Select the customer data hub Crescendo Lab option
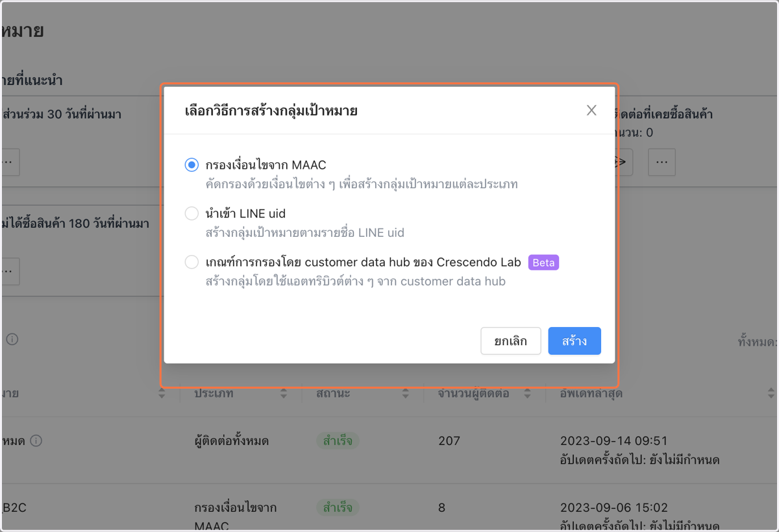This screenshot has width=779, height=532. (192, 262)
